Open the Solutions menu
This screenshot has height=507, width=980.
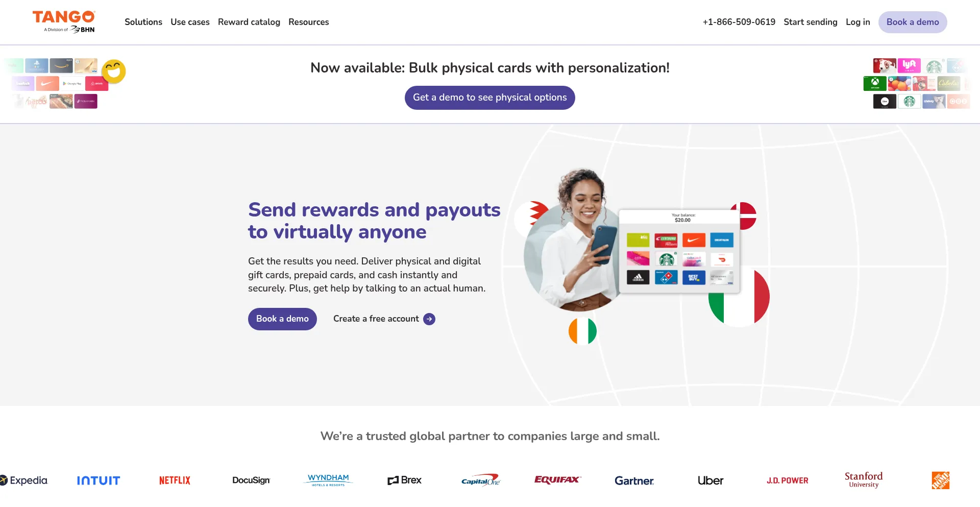pos(143,22)
